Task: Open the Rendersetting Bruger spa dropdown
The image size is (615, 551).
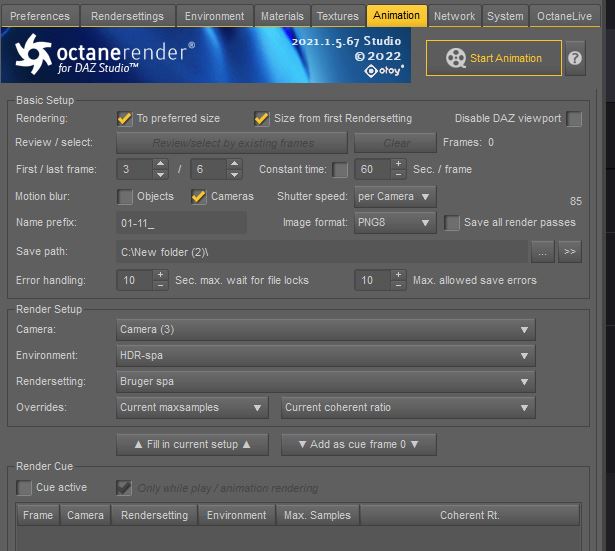Action: 326,382
